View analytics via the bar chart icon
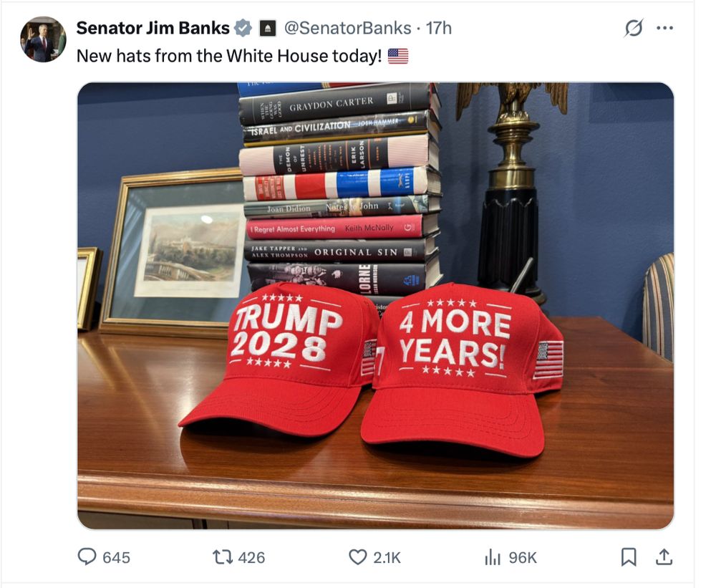The width and height of the screenshot is (716, 588). click(x=493, y=557)
